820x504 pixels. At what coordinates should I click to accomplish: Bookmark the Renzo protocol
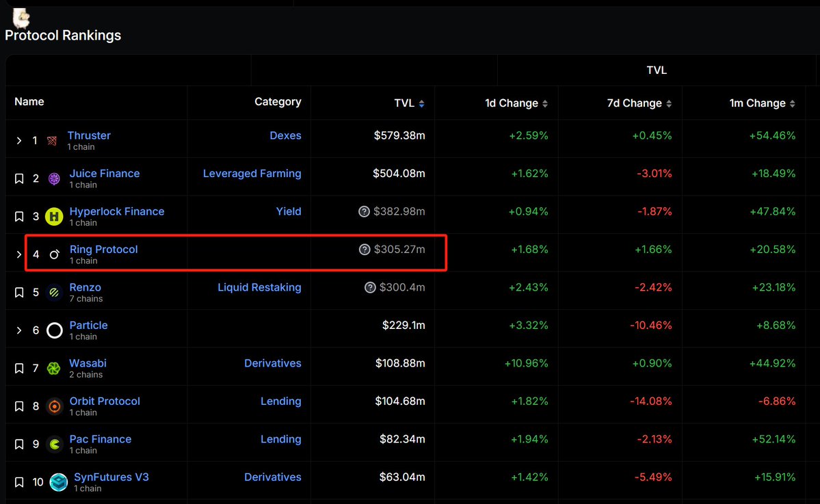click(x=19, y=292)
